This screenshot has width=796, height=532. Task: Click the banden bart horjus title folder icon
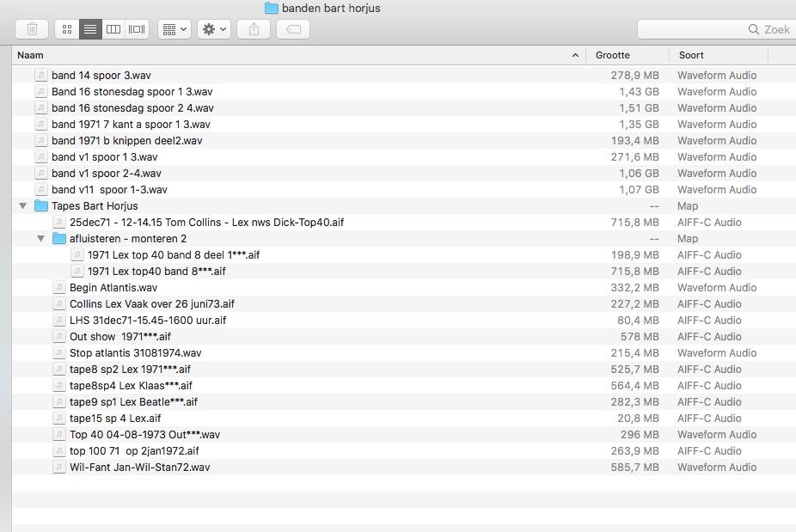(x=272, y=8)
